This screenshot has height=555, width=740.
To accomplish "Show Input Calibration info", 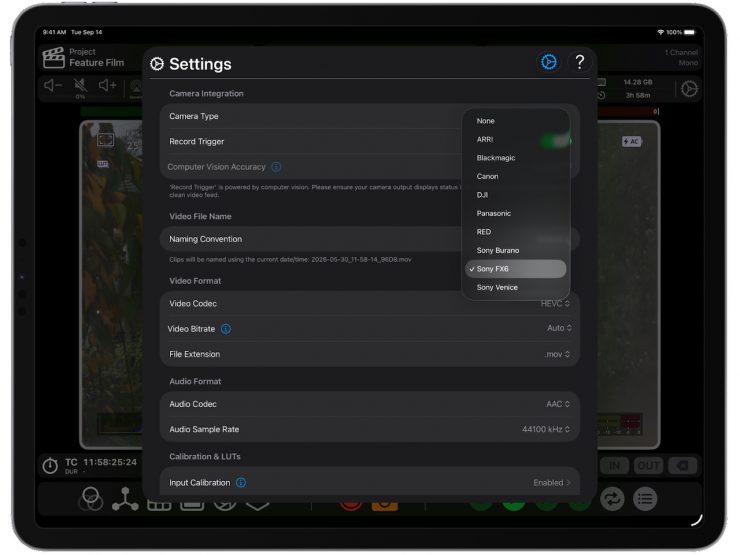I will pos(241,482).
